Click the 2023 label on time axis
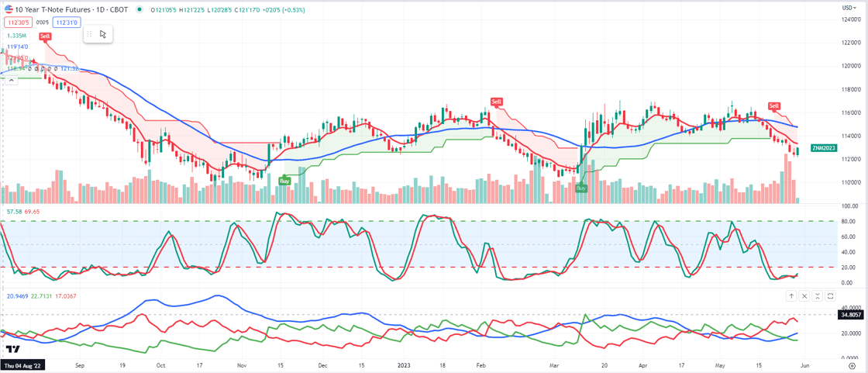 click(x=404, y=366)
